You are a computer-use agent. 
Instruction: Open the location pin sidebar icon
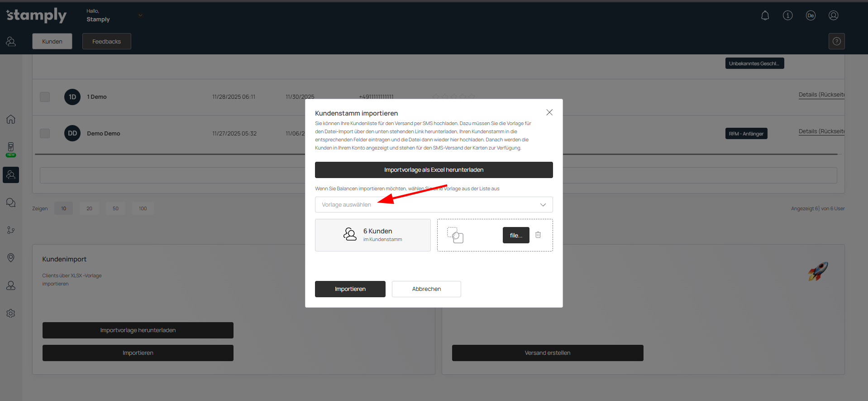tap(11, 257)
